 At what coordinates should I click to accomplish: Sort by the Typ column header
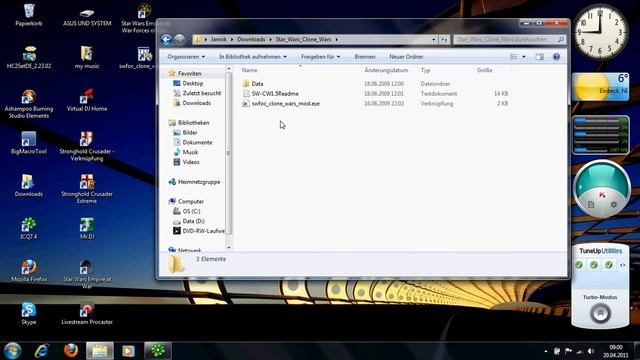pos(425,70)
